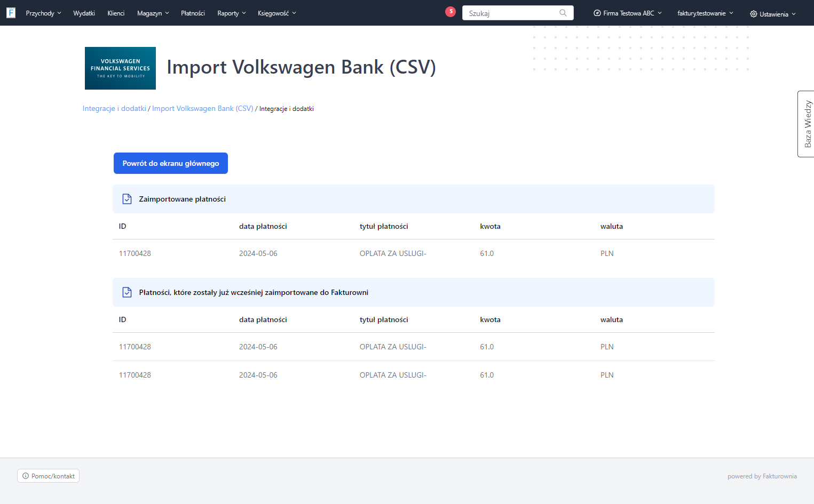Click the 'data płatności' header in imported table
814x504 pixels.
(263, 226)
